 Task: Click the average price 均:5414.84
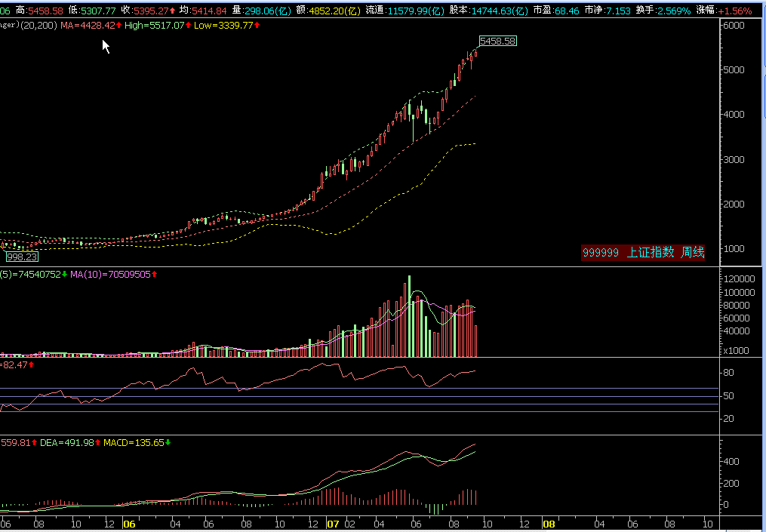pos(203,11)
